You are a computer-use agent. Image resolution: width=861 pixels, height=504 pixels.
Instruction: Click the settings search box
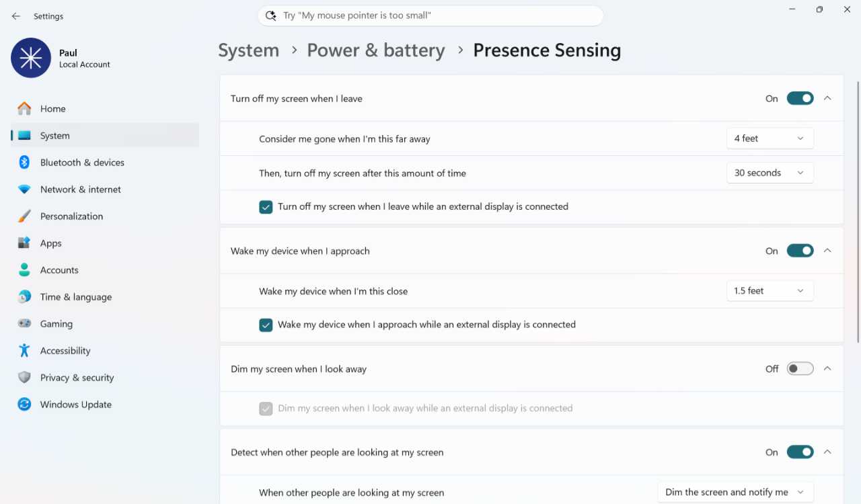(x=430, y=15)
